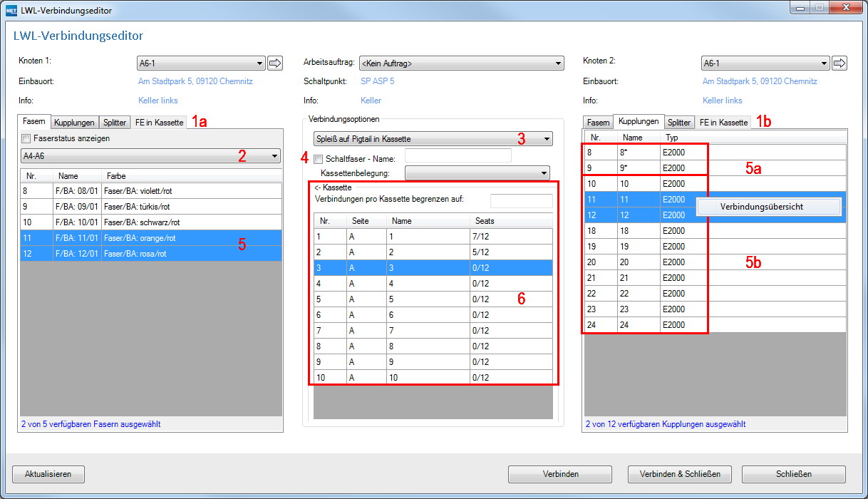Screen dimensions: 868x499
Task: Select fiber row F/BA: 09/01
Action: pyautogui.click(x=151, y=207)
